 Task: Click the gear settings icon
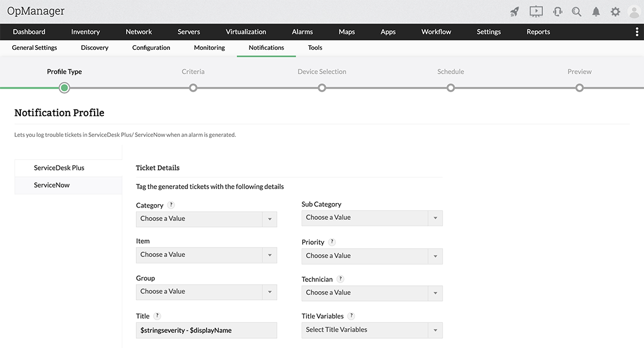[615, 12]
